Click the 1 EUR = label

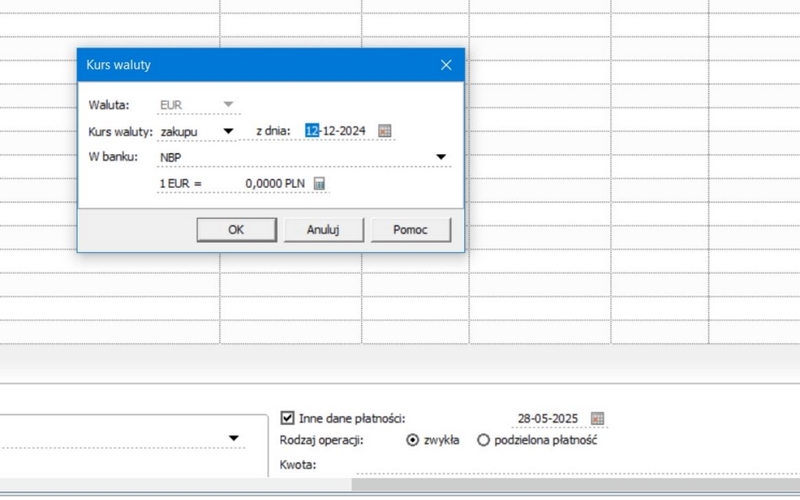point(180,184)
